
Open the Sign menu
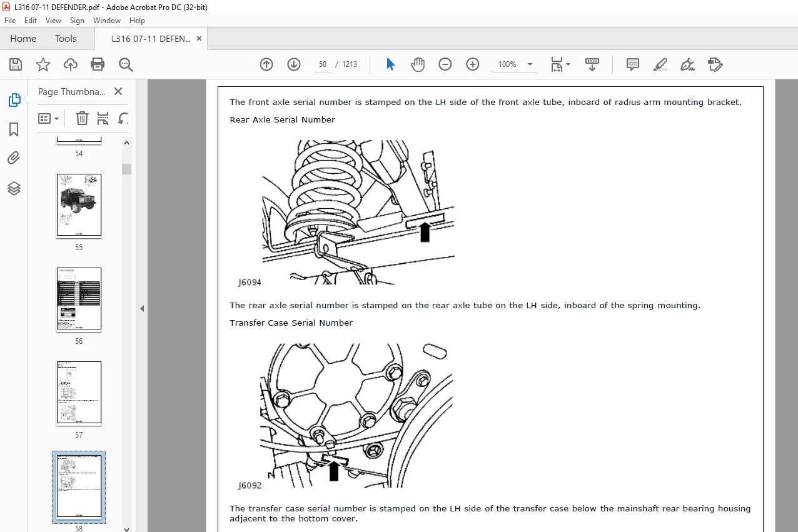point(77,21)
